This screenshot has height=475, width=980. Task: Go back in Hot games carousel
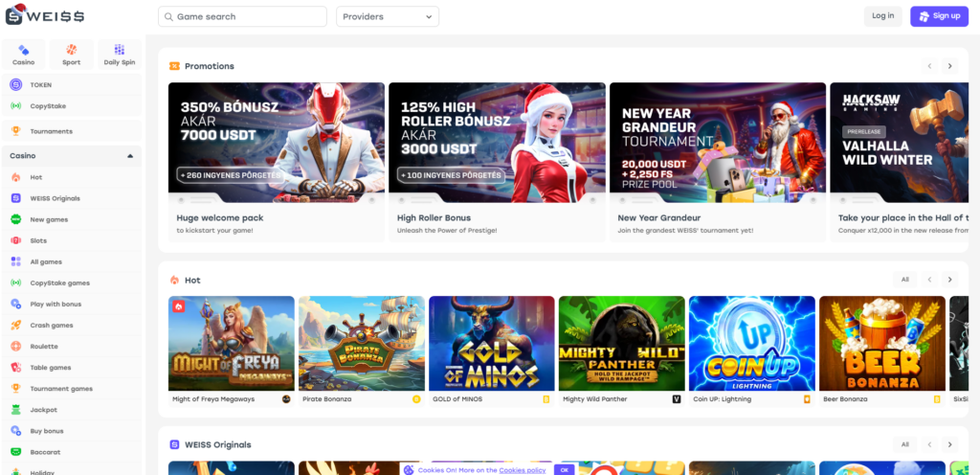pos(929,280)
